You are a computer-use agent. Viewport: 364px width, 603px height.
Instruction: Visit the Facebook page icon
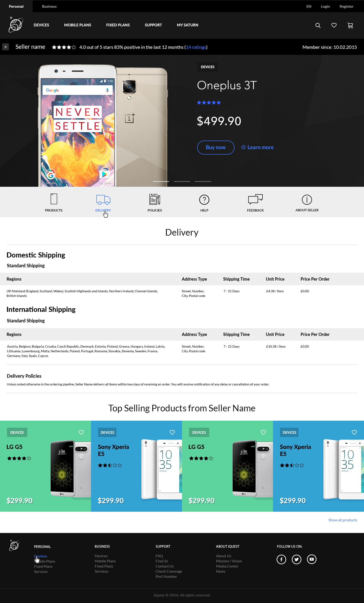click(x=281, y=559)
